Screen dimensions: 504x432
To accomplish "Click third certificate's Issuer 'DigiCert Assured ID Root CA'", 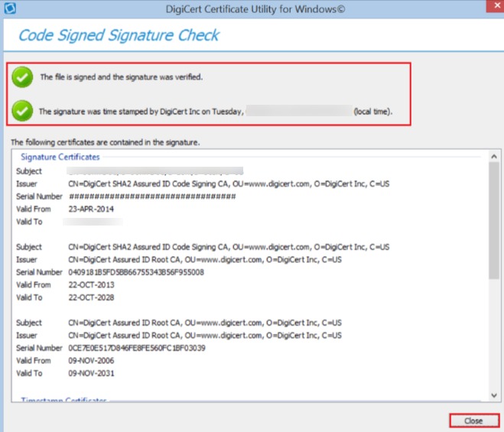I will coord(205,335).
